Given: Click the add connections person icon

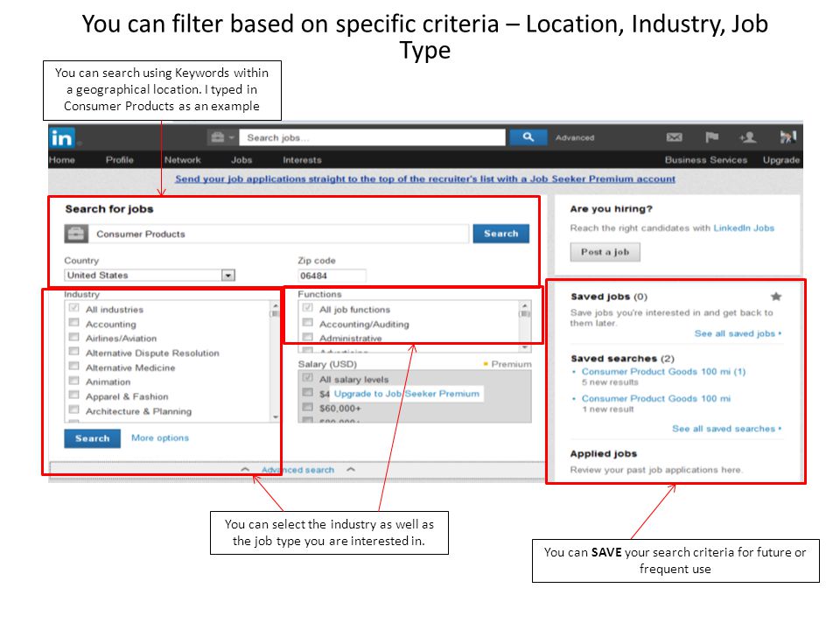Looking at the screenshot, I should click(747, 137).
